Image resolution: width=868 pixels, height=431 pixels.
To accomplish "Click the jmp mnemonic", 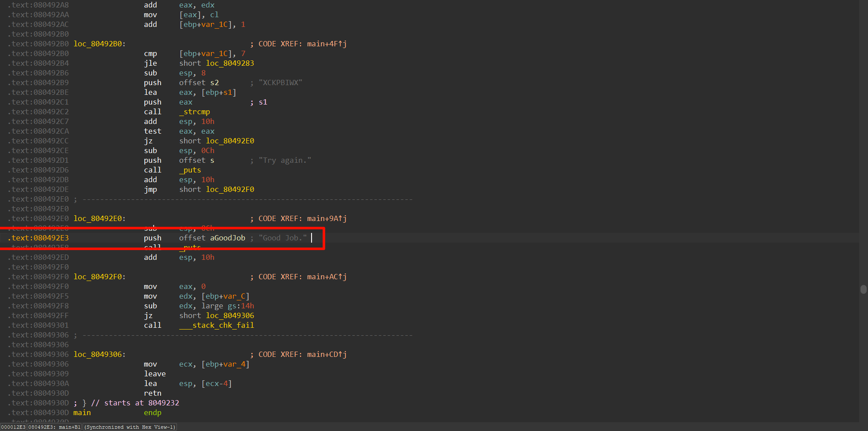I will point(150,189).
